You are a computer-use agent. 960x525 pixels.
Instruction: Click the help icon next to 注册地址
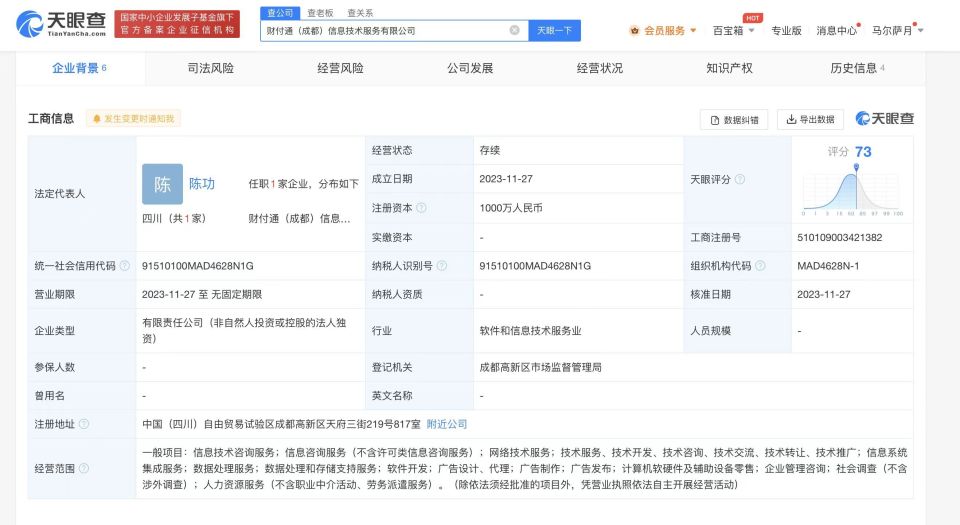click(84, 424)
